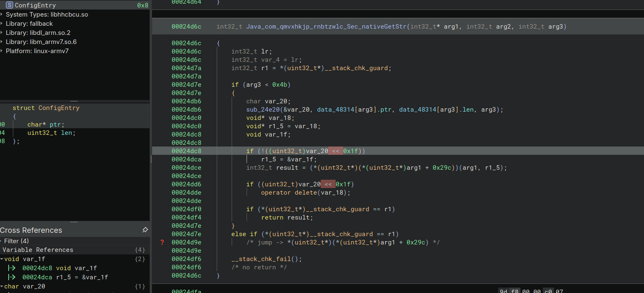The image size is (644, 293).
Task: Click parameter 'int32_t* arg1' in signature
Action: coord(435,27)
